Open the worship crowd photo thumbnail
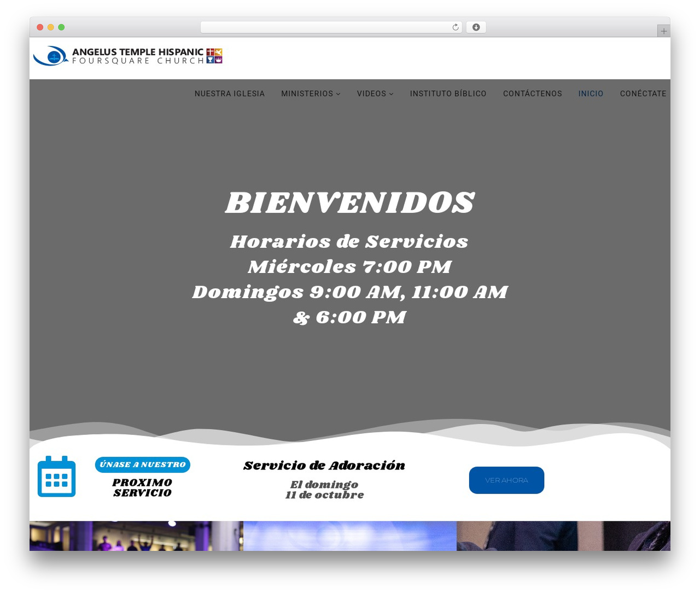Image resolution: width=700 pixels, height=593 pixels. [136, 536]
